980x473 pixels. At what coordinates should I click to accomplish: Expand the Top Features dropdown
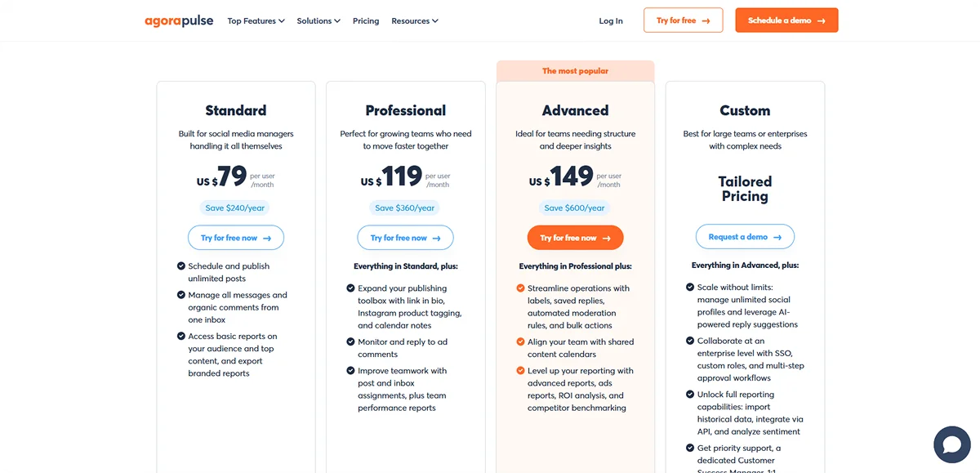click(256, 20)
